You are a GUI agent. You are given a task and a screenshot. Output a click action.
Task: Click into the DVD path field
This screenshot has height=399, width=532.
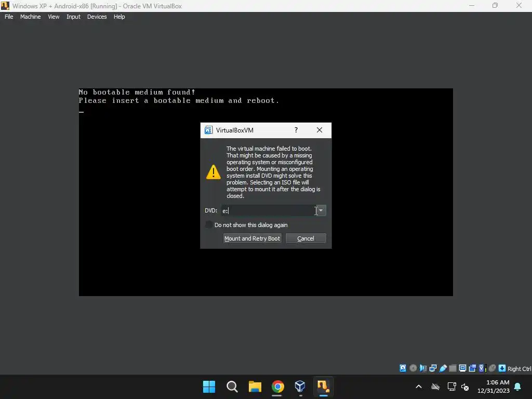click(x=269, y=210)
